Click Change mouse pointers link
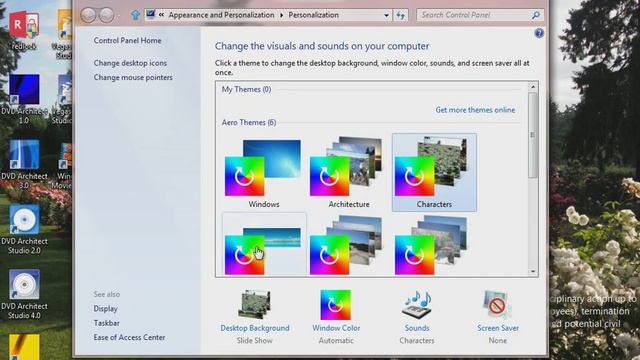The width and height of the screenshot is (640, 360). pos(133,77)
